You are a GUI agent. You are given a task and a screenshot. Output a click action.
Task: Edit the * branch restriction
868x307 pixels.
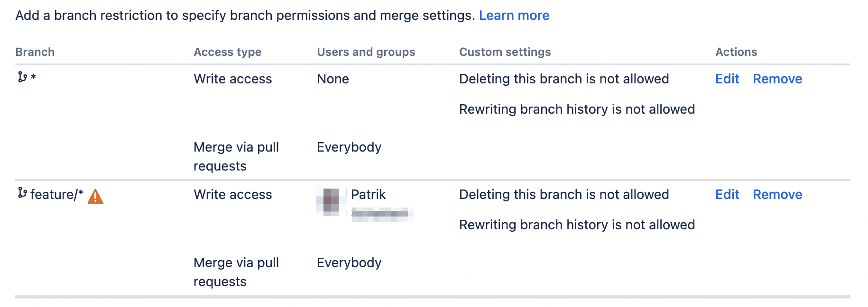[x=727, y=79]
